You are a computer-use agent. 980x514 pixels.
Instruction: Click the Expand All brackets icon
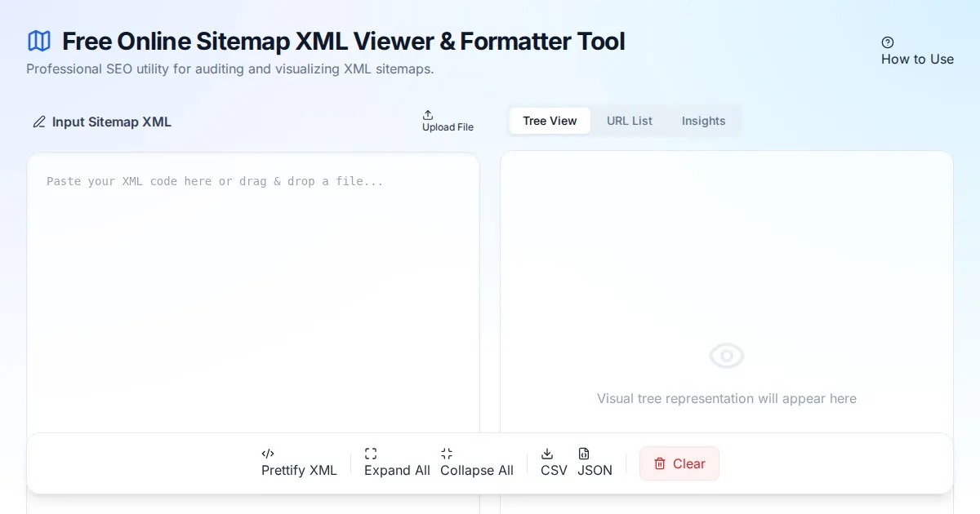tap(371, 454)
